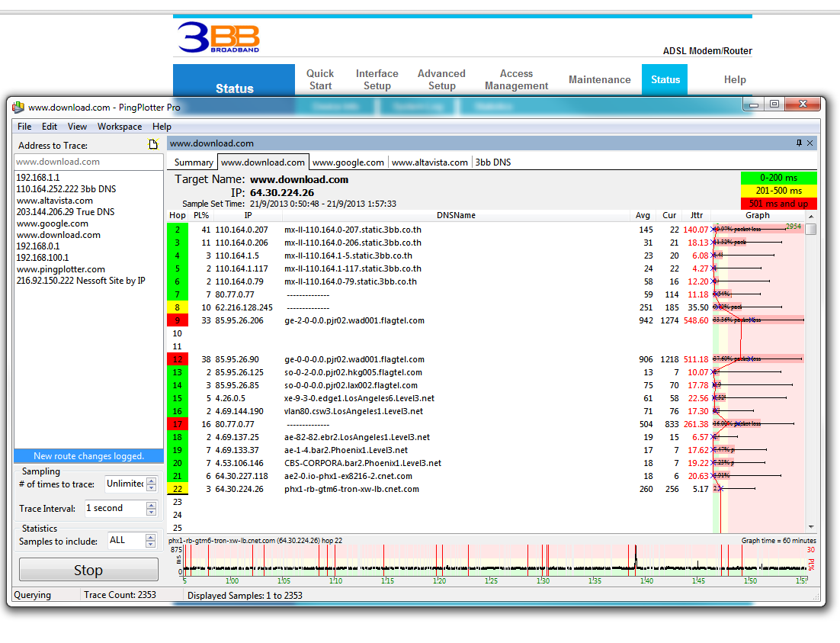This screenshot has width=840, height=643.
Task: Click the PingPlotter app icon in the title bar
Action: point(18,108)
